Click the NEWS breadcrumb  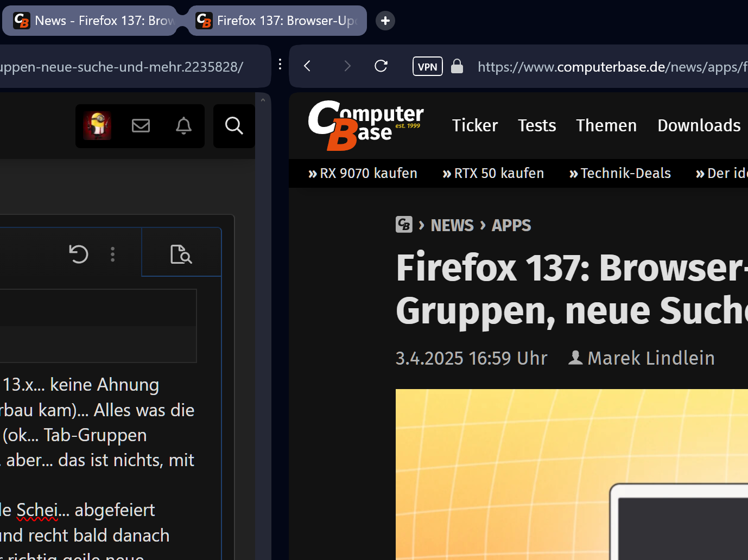[452, 225]
